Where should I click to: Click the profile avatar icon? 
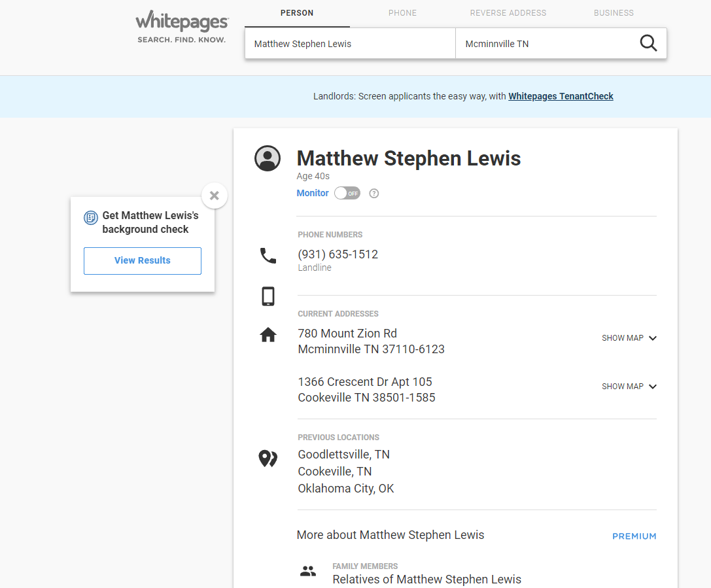point(268,158)
